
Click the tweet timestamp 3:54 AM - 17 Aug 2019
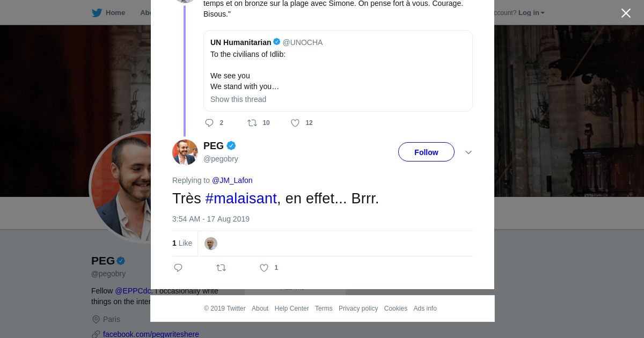click(x=211, y=219)
